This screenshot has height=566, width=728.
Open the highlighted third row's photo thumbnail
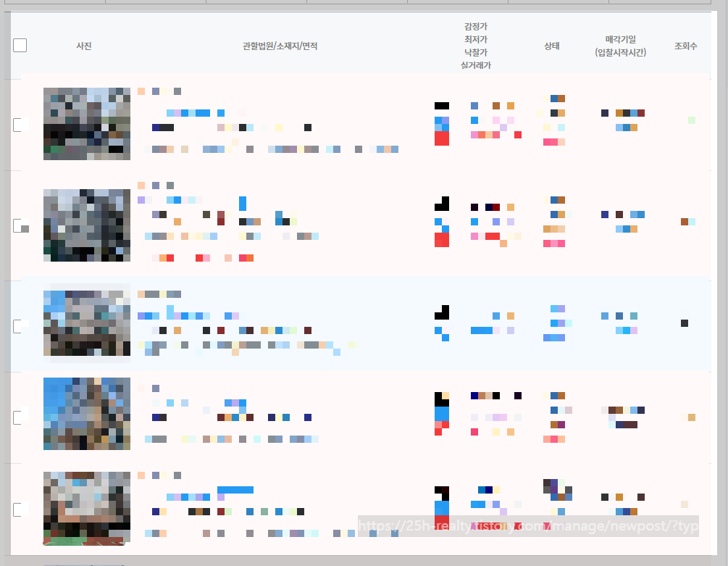point(87,323)
